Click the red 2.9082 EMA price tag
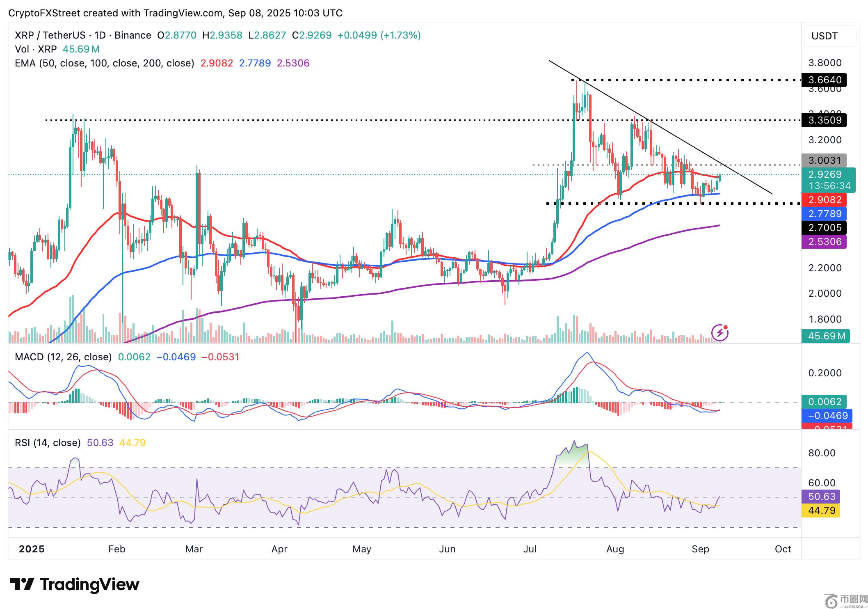 coord(824,200)
